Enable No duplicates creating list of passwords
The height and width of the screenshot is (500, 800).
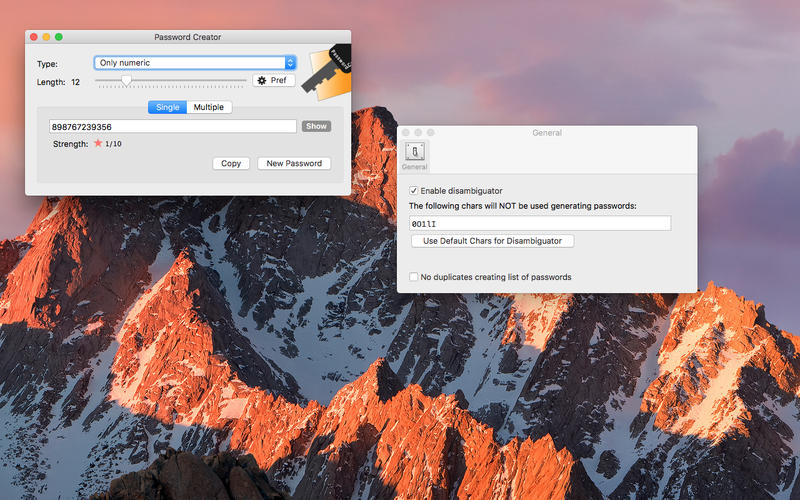[414, 277]
